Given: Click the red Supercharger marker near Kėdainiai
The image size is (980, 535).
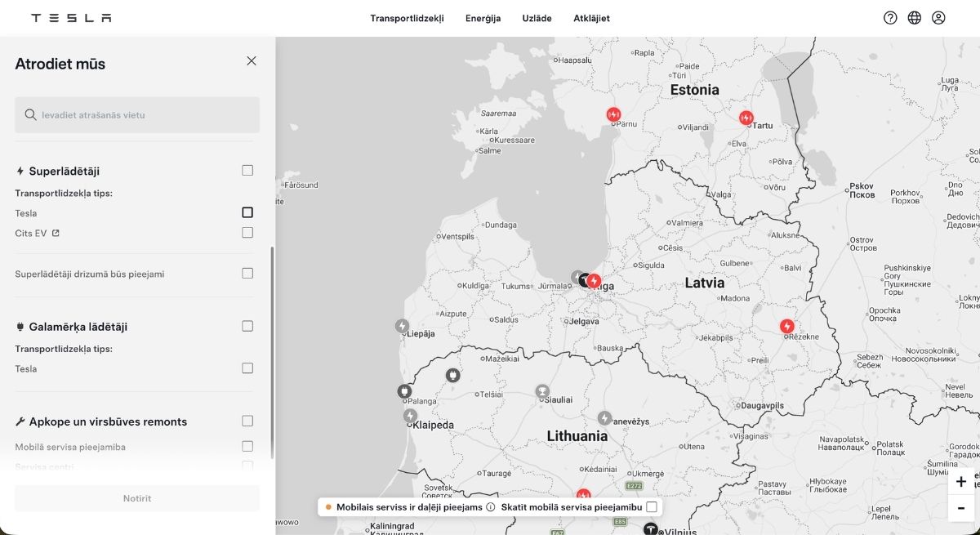Looking at the screenshot, I should click(583, 495).
